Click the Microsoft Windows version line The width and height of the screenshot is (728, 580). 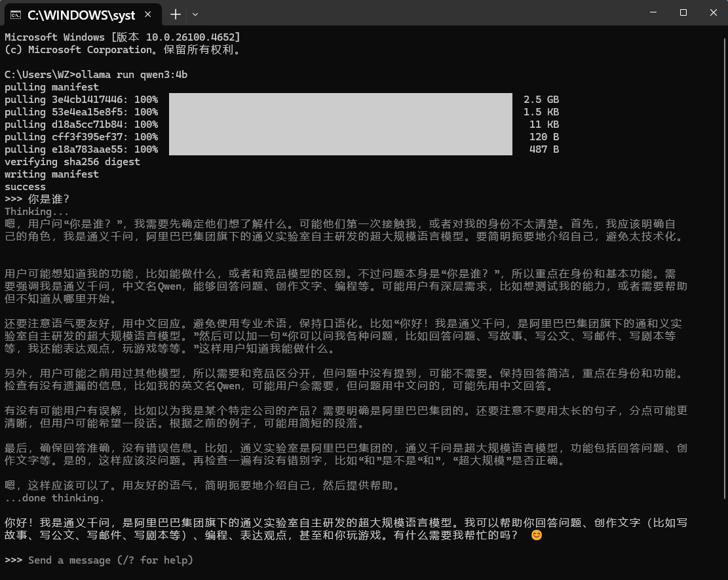pyautogui.click(x=123, y=37)
